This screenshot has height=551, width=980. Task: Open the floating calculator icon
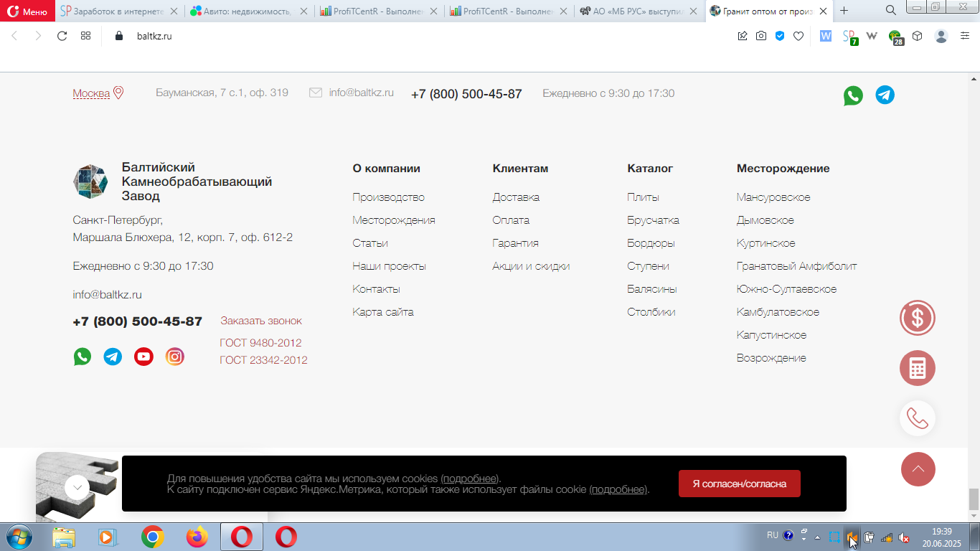tap(918, 368)
